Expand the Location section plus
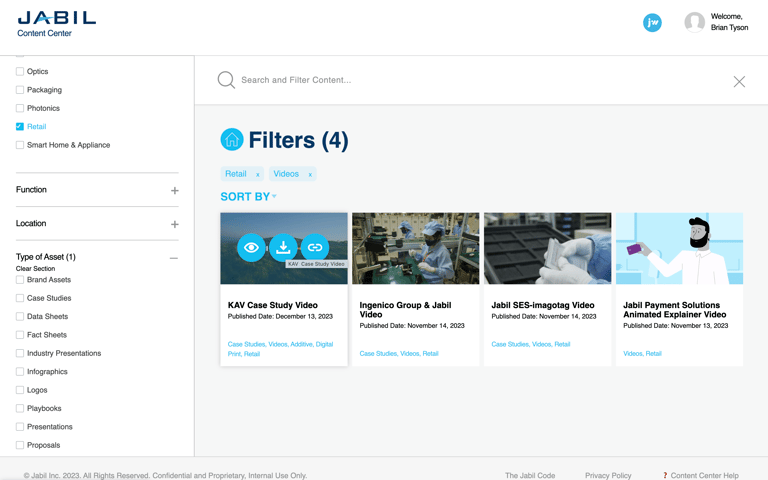The image size is (768, 480). click(x=174, y=224)
